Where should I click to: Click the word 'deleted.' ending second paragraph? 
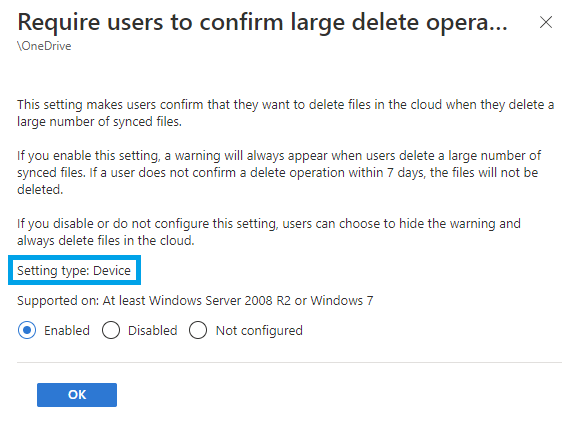click(x=40, y=189)
